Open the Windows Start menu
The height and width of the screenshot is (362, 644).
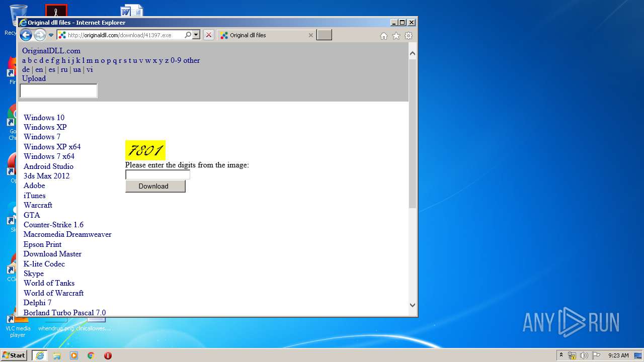pyautogui.click(x=14, y=355)
